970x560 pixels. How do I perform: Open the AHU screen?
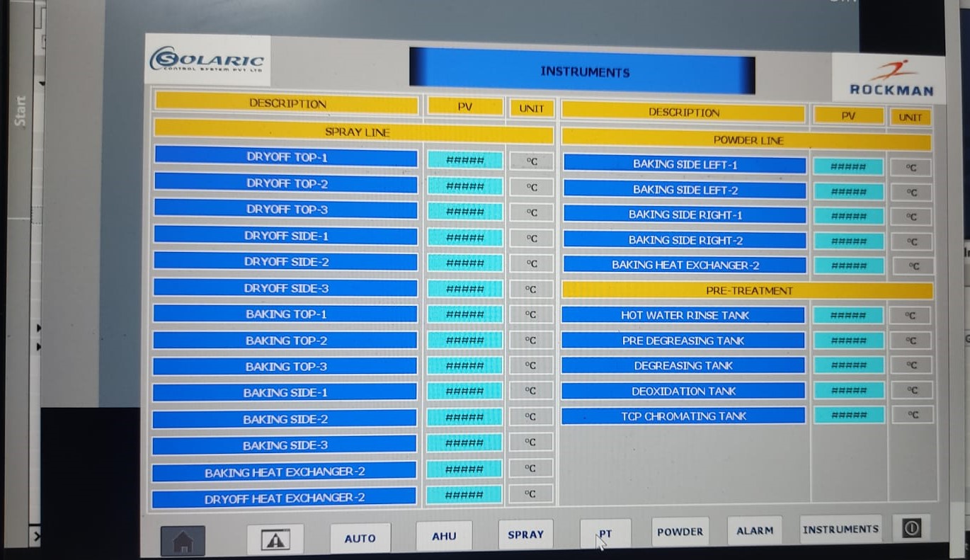pyautogui.click(x=444, y=536)
